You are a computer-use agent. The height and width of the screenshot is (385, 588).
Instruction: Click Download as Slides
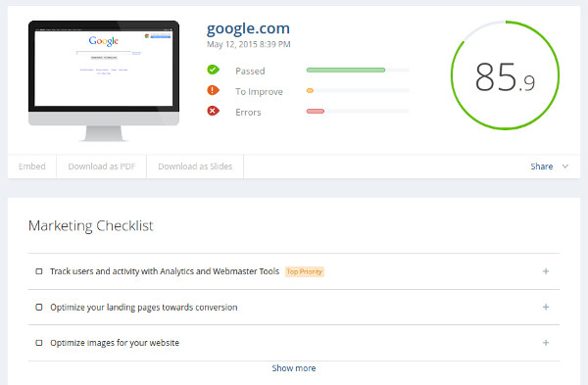(195, 167)
